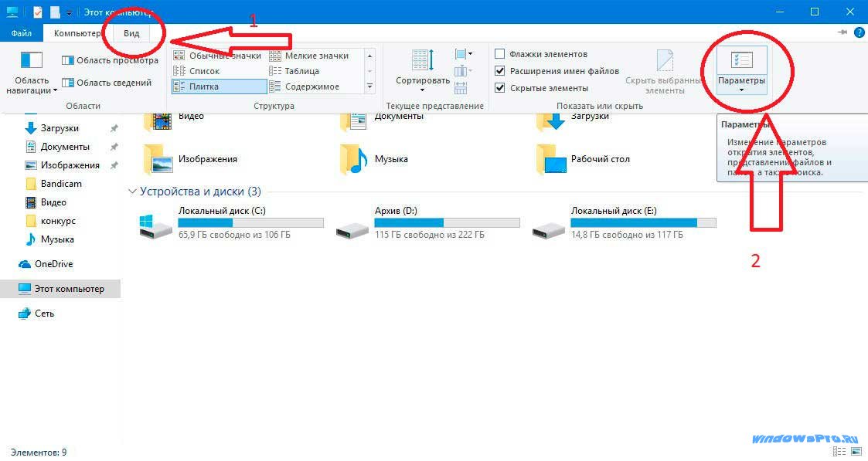Click size all columns to fit icon

pyautogui.click(x=461, y=88)
